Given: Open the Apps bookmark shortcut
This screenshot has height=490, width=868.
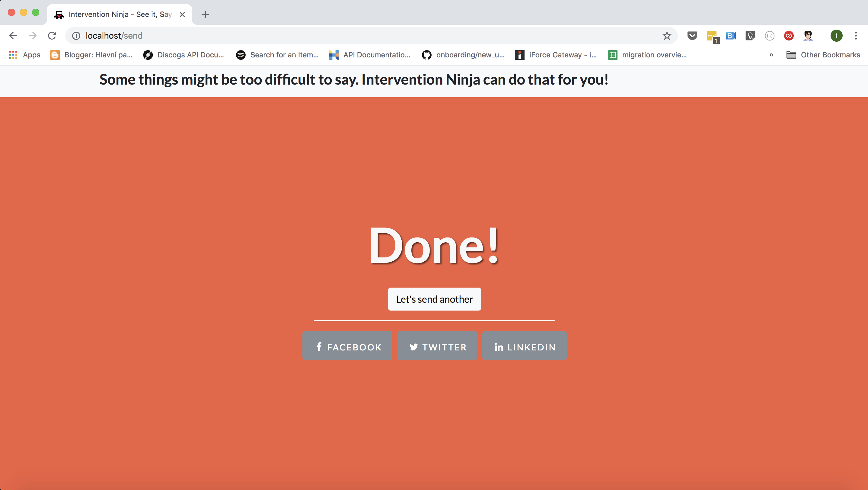Looking at the screenshot, I should tap(25, 55).
